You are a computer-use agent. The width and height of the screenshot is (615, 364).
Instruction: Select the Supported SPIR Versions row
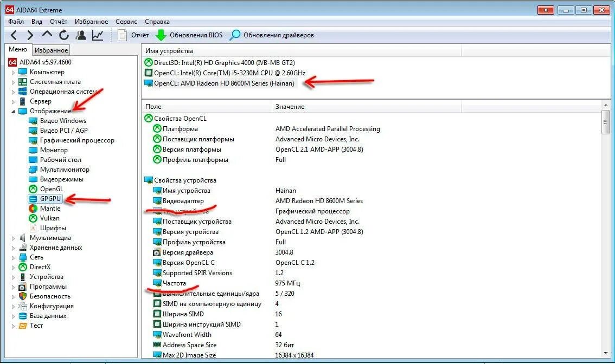(x=371, y=273)
